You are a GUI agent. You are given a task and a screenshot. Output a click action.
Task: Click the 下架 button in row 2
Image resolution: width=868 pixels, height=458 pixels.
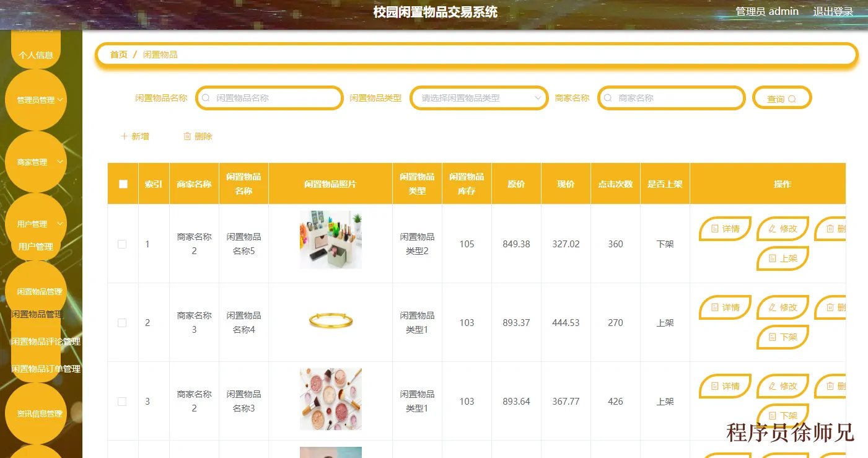tap(783, 337)
